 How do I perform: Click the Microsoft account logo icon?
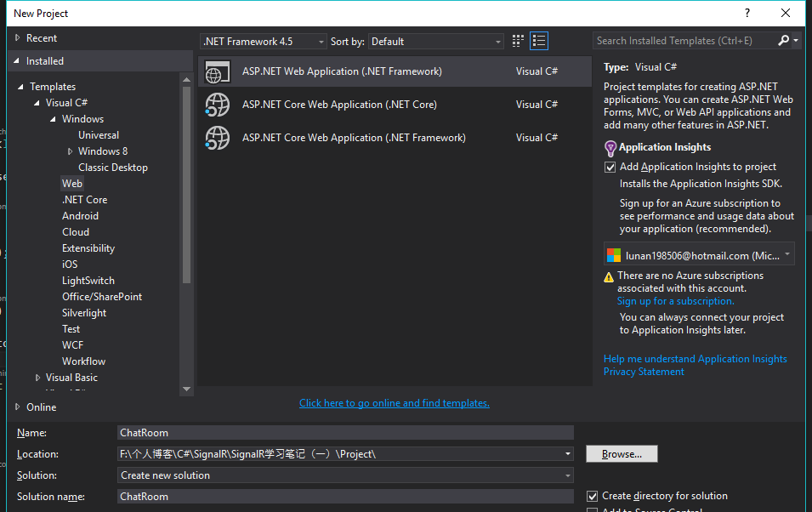614,255
